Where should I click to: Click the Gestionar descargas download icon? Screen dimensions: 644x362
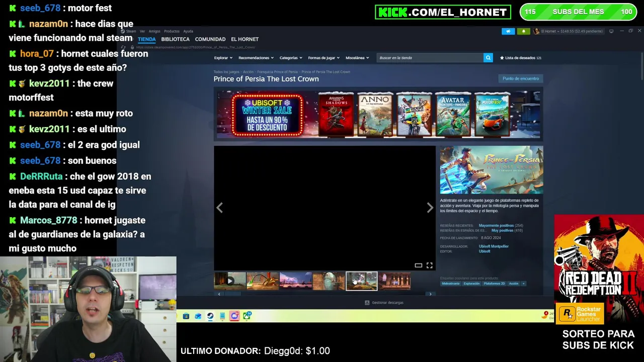(x=367, y=303)
